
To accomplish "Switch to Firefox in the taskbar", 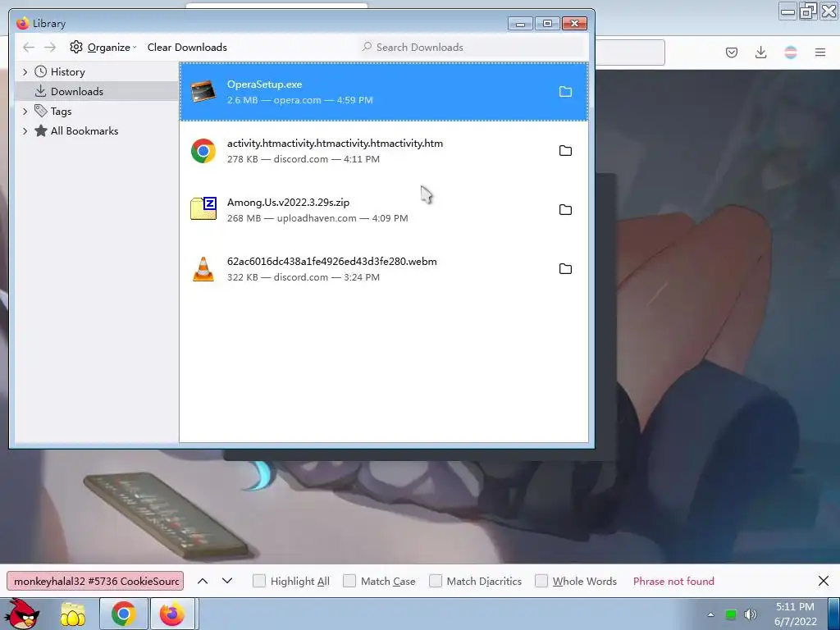I will click(172, 614).
